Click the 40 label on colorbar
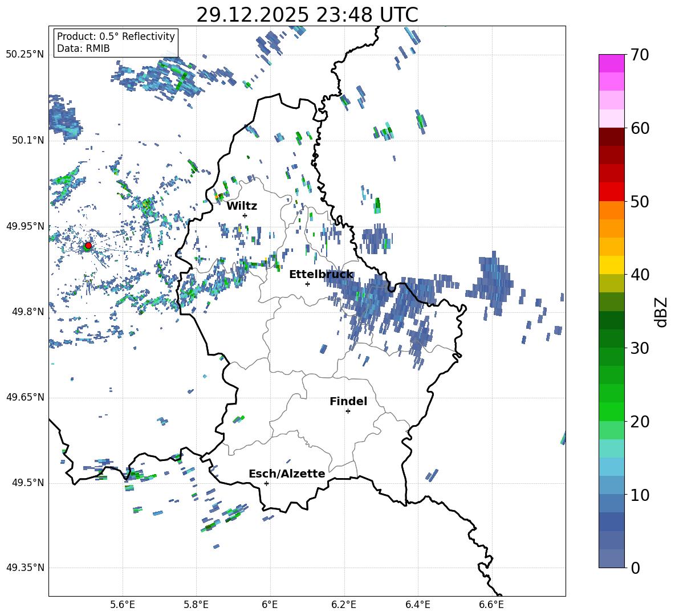The width and height of the screenshot is (675, 616). click(640, 275)
